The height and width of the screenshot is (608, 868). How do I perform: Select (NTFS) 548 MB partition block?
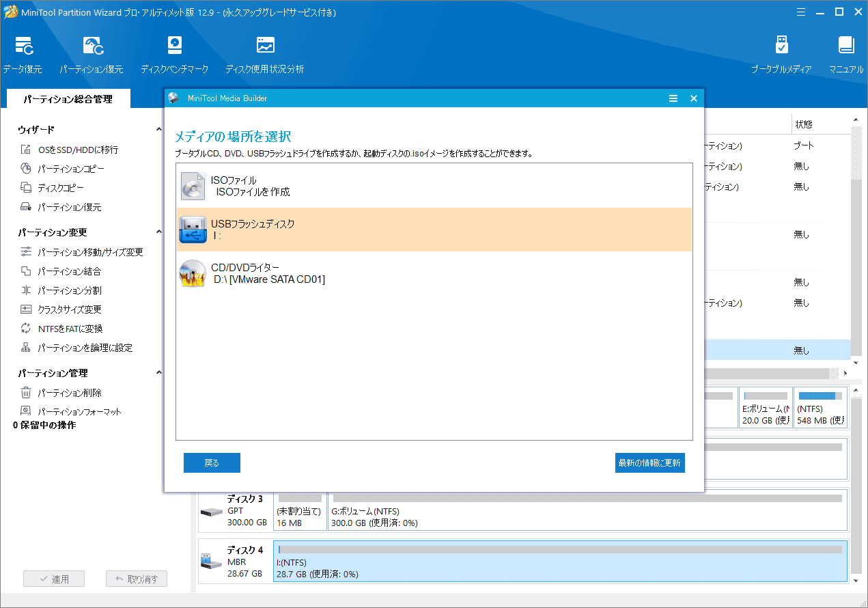coord(820,408)
